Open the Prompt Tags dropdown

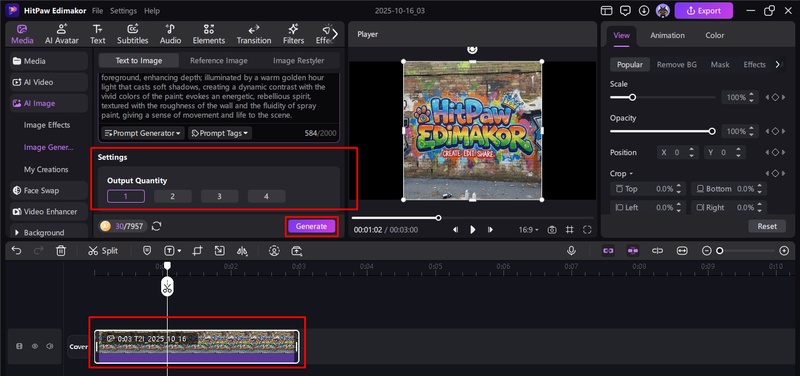pos(220,133)
